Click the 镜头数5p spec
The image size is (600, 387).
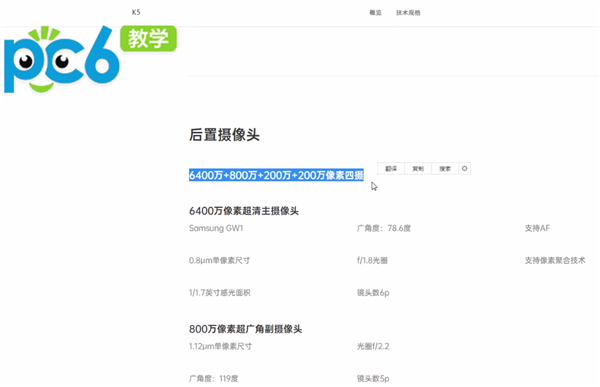click(373, 379)
